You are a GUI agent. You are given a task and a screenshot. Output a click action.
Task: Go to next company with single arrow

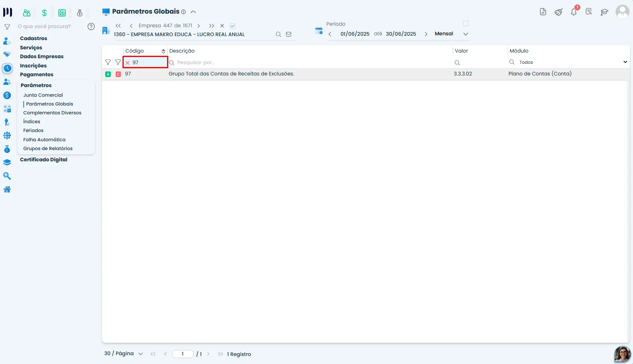pyautogui.click(x=199, y=26)
